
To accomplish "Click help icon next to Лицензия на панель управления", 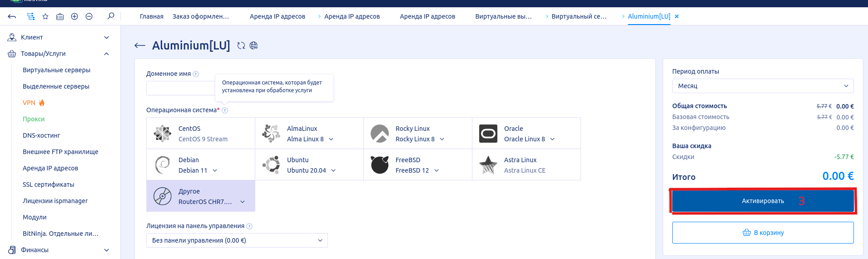I will 249,226.
